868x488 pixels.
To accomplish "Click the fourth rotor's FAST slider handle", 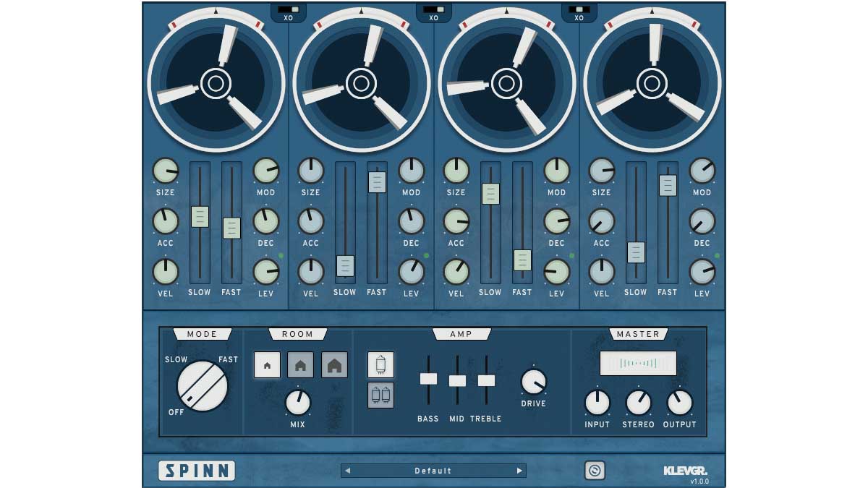I will (x=668, y=185).
